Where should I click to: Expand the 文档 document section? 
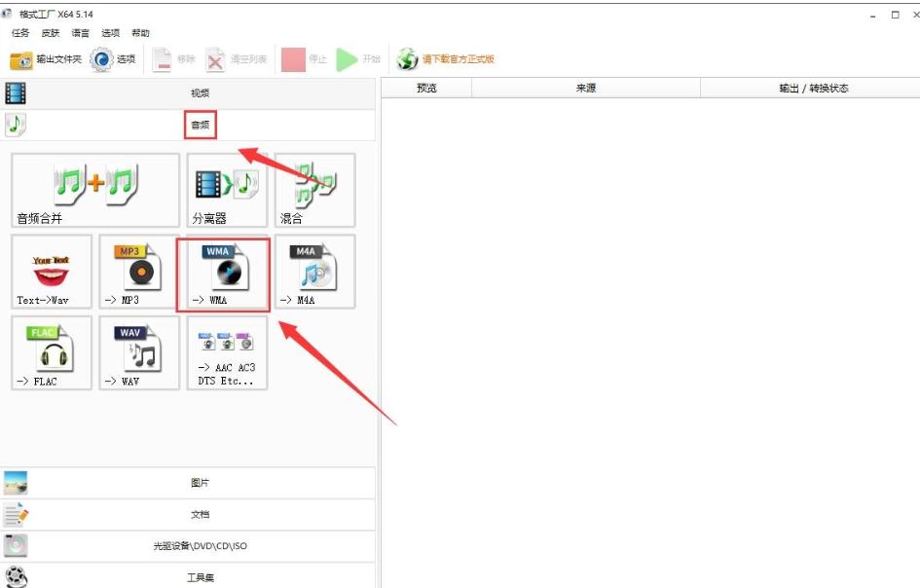(200, 514)
